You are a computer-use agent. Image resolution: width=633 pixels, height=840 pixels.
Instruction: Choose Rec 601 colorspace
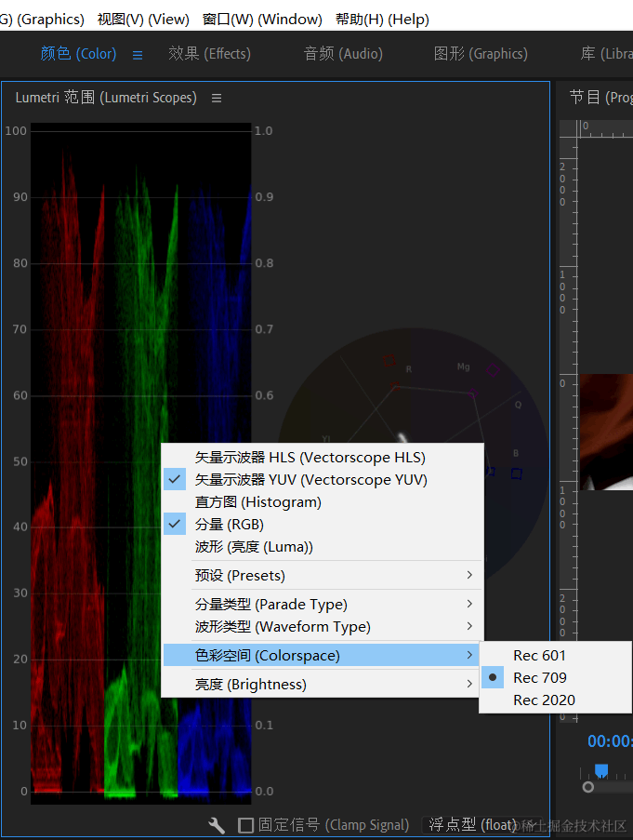[556, 656]
